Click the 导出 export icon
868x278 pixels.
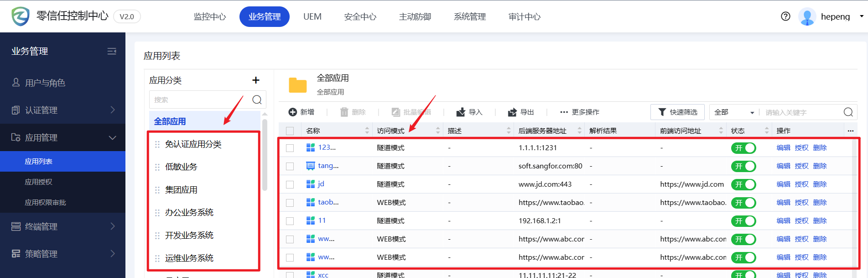pos(513,112)
